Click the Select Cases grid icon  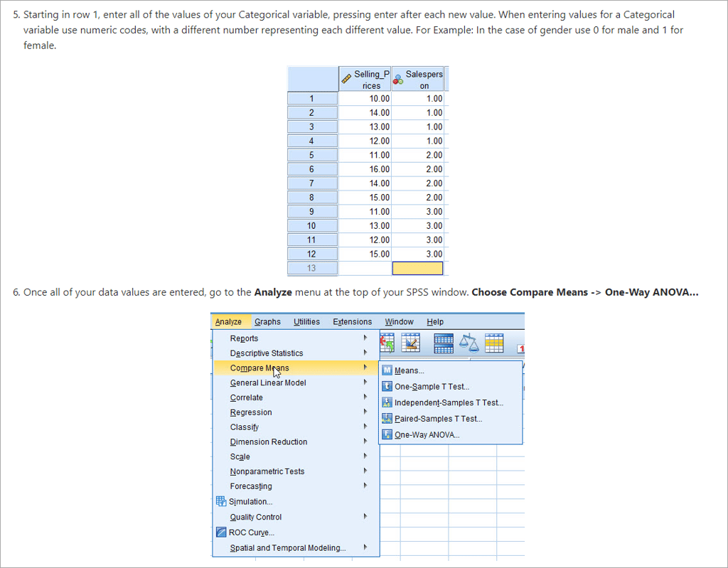(494, 343)
